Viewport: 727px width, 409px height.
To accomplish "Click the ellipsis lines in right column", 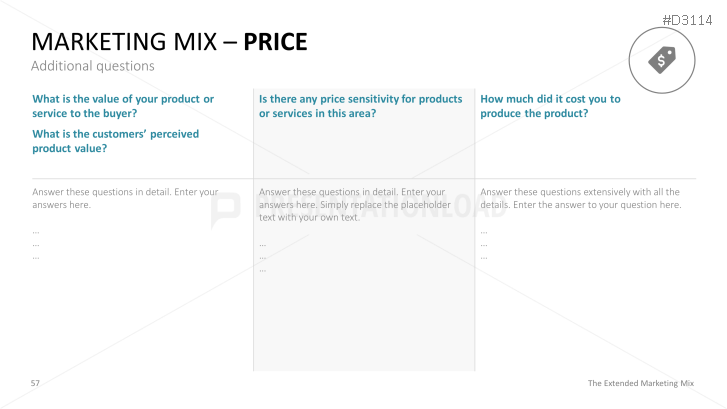I will 484,243.
